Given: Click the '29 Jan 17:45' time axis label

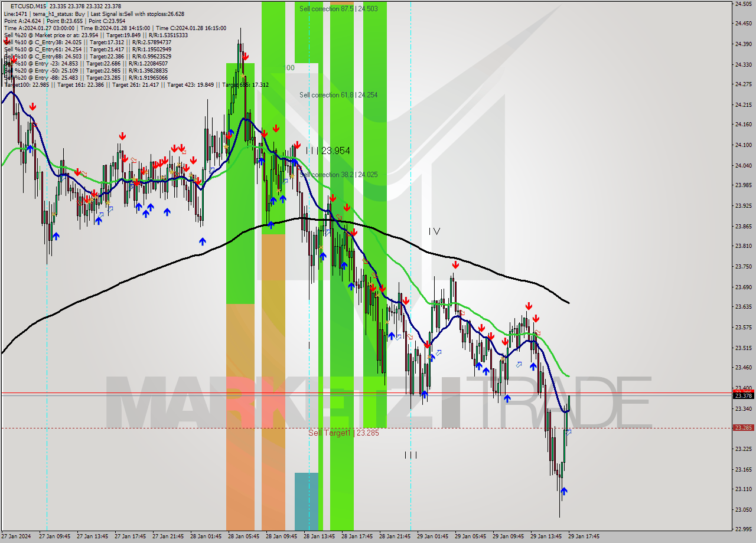Looking at the screenshot, I should (x=584, y=537).
